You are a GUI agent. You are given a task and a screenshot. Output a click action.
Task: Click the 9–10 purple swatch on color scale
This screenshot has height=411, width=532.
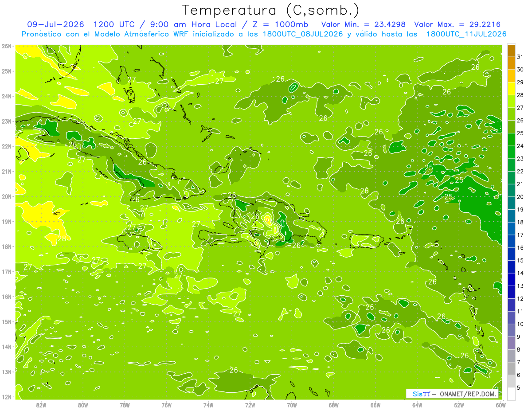pos(511,330)
